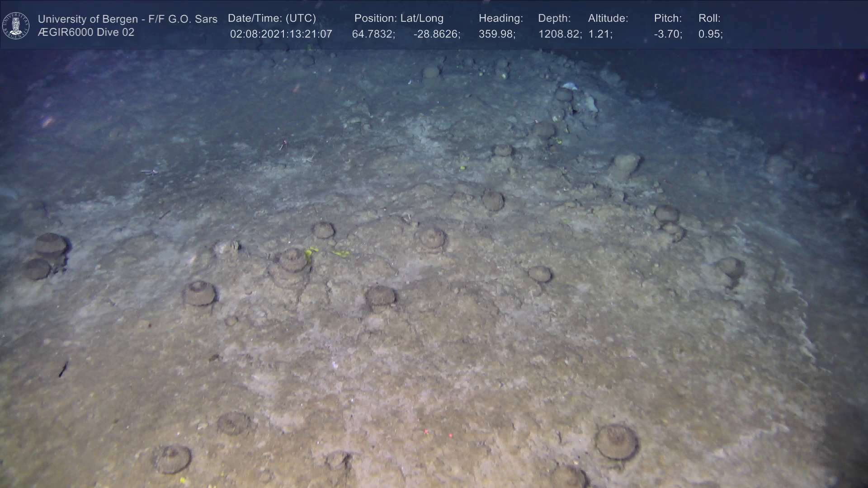Select the roll value 0.95
Viewport: 868px width, 488px height.
[x=710, y=34]
